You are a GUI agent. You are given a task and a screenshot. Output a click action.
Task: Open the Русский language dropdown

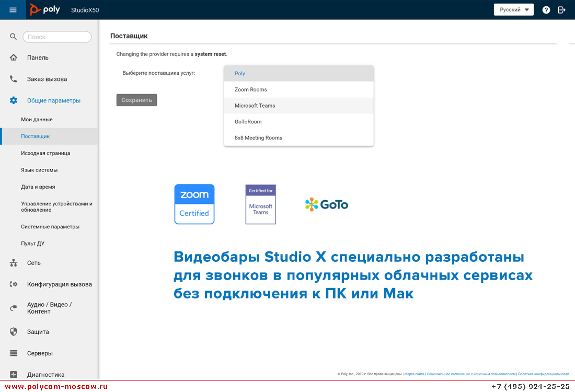[514, 9]
